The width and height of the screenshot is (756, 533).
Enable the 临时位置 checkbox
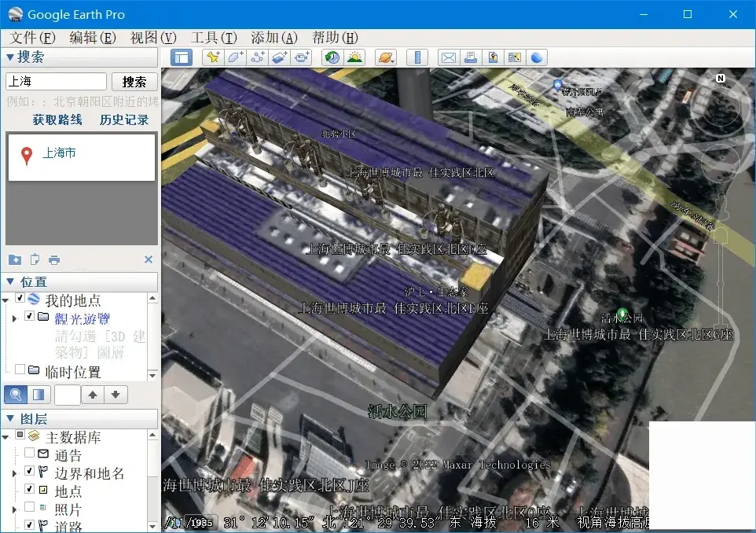(20, 369)
